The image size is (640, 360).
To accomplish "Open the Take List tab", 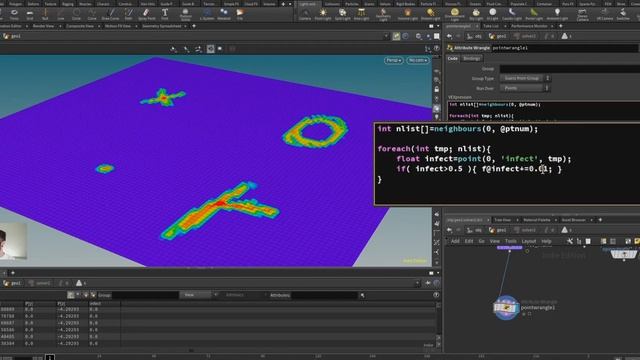I will click(x=491, y=26).
